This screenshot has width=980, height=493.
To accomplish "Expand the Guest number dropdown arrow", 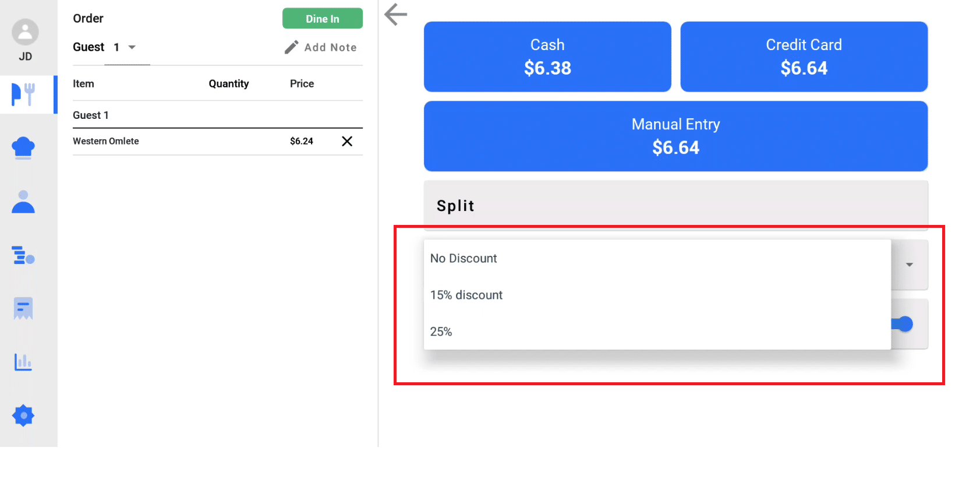I will (132, 47).
